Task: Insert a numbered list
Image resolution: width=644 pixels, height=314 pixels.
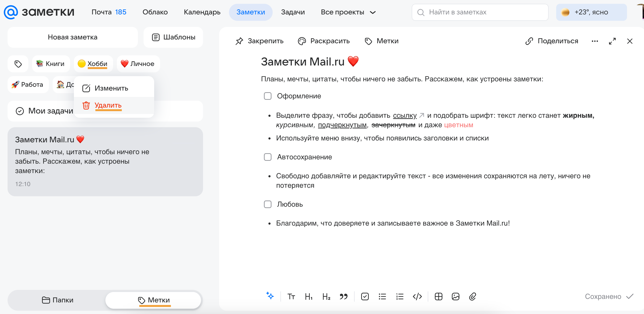Action: 400,297
